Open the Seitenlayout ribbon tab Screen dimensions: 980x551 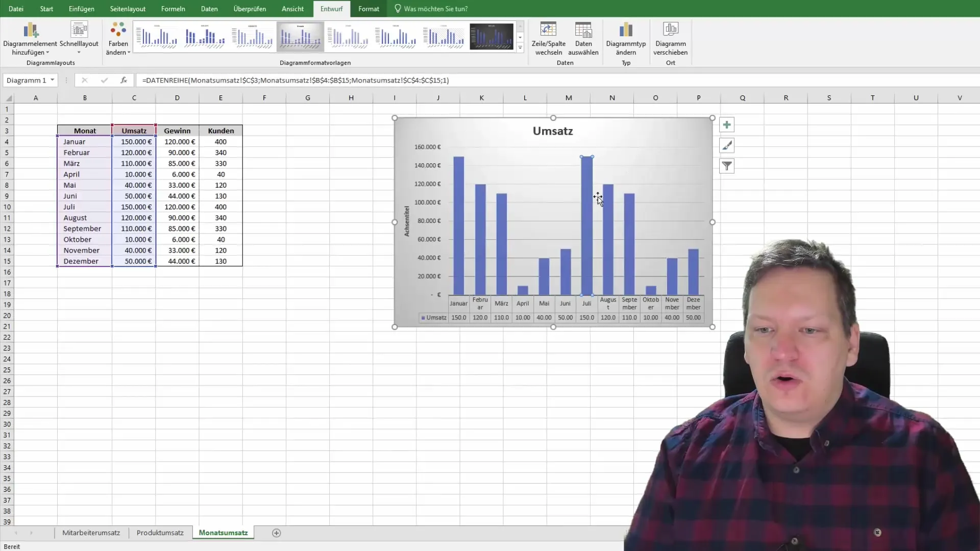point(128,9)
